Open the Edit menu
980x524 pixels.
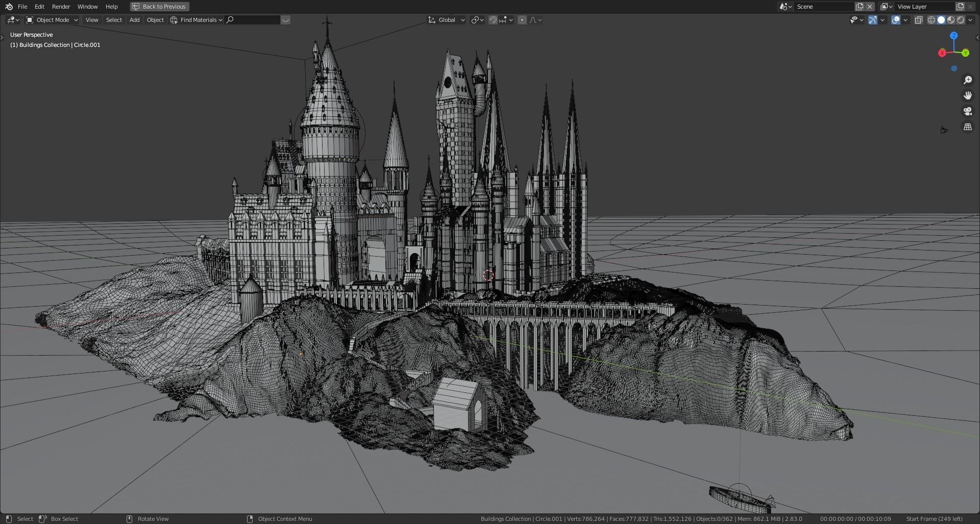click(39, 7)
